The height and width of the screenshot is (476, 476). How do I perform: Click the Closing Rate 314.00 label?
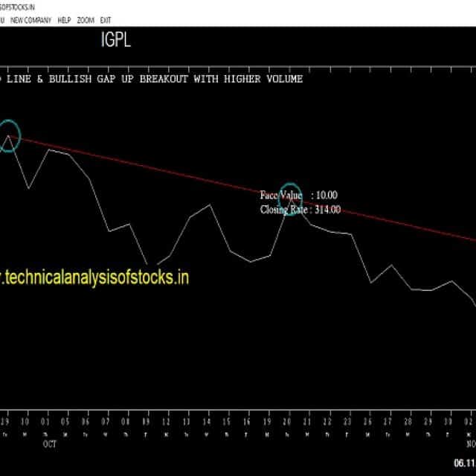(300, 210)
